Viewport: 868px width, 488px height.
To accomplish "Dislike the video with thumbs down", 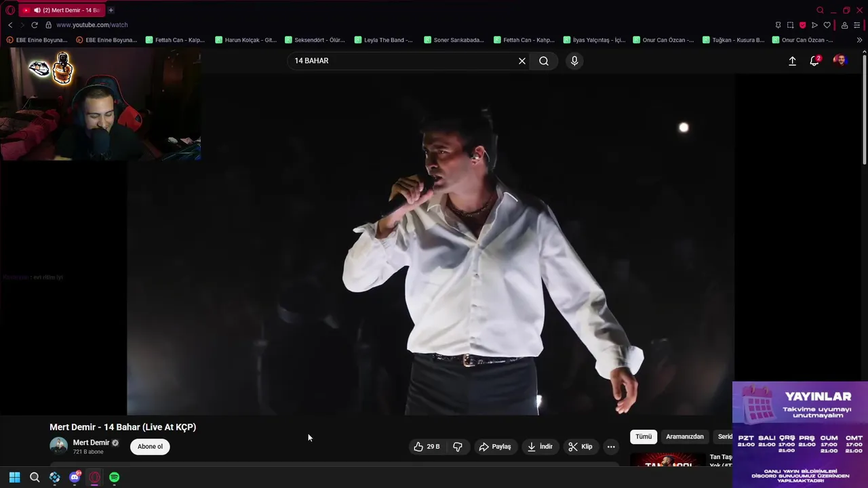I will click(x=458, y=447).
